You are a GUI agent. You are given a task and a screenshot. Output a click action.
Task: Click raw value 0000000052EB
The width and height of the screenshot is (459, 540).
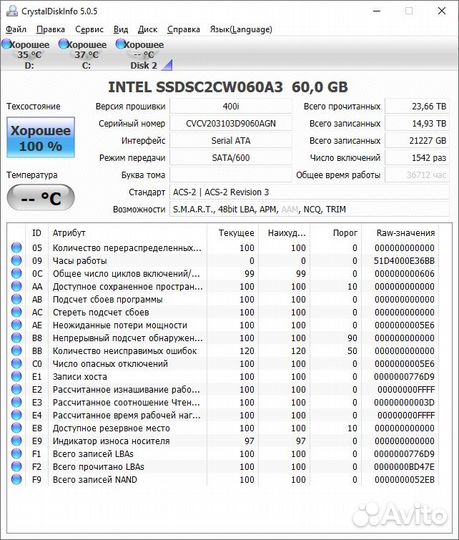coord(404,480)
